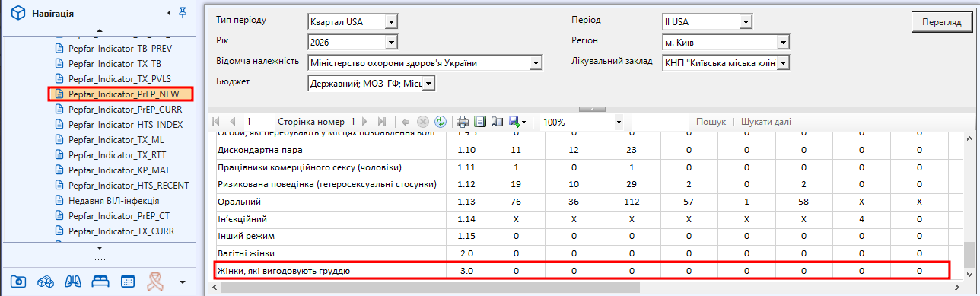Go to last report page
980x296 pixels.
381,122
